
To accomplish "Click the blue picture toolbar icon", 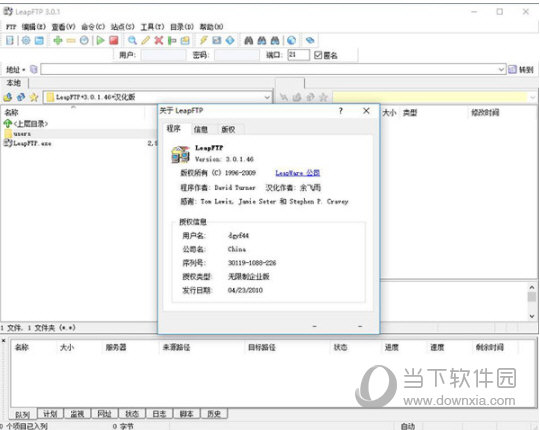I will 217,40.
